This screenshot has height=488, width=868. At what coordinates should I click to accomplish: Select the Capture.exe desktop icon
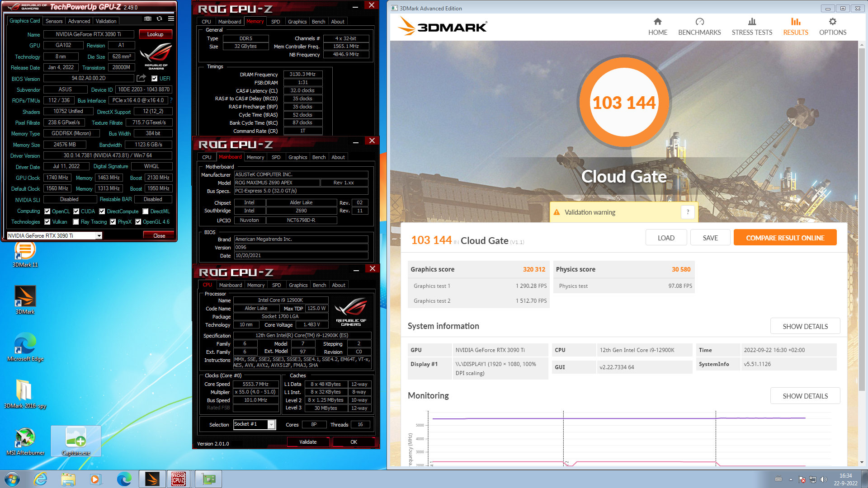point(75,441)
